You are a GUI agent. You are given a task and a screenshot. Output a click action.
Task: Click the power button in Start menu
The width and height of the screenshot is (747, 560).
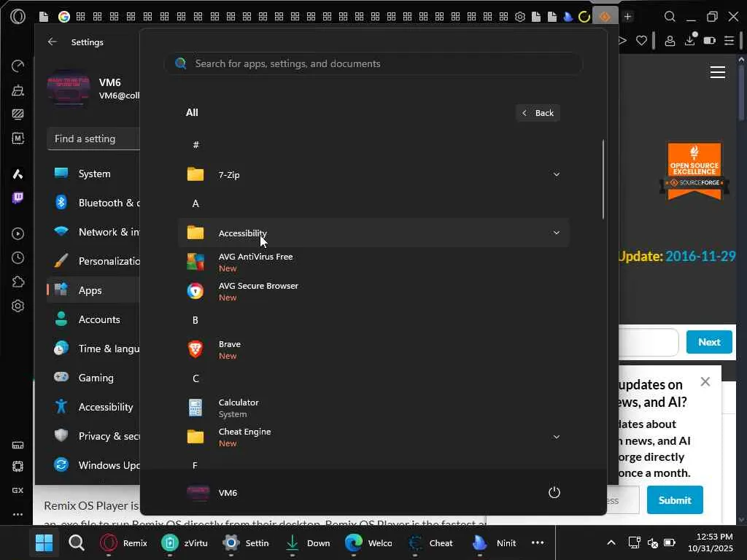(x=554, y=492)
